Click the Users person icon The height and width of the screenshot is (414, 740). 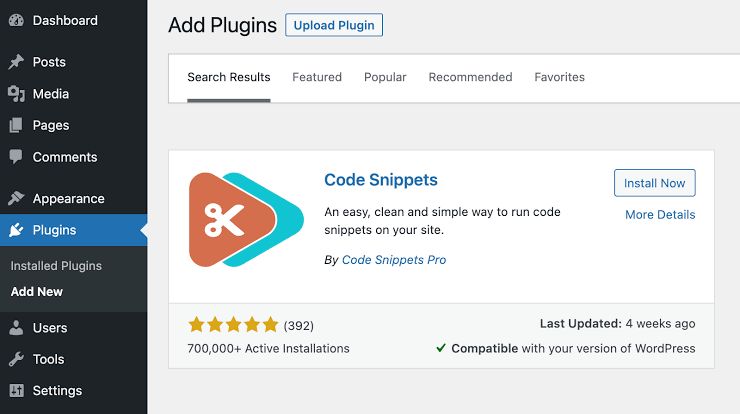click(16, 328)
